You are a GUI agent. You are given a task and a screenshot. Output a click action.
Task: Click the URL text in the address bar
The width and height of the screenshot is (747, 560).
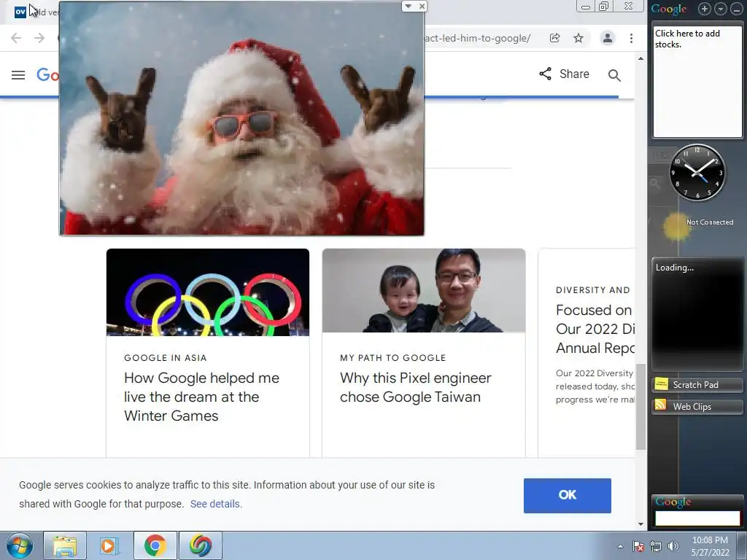click(x=477, y=38)
